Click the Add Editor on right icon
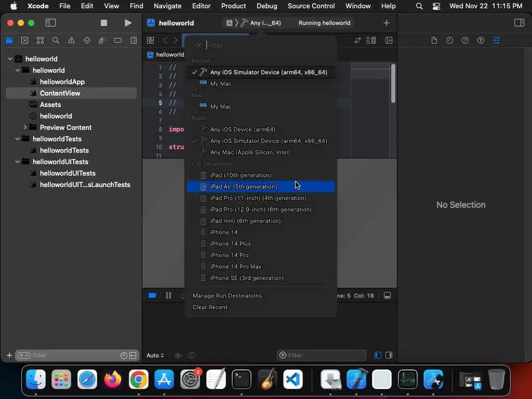532x399 pixels. click(x=389, y=41)
